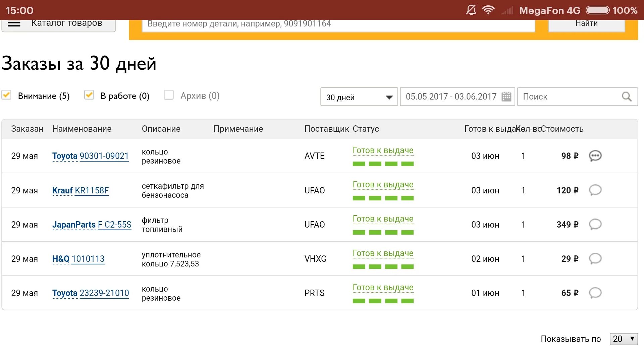
Task: Sort by the Поставщик column header
Action: [327, 129]
